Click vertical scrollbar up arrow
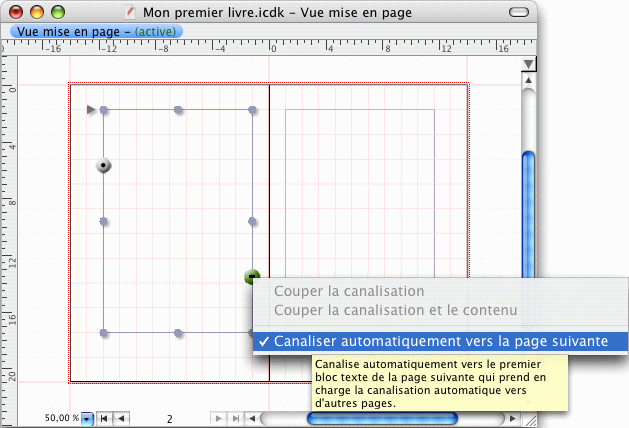 point(529,81)
